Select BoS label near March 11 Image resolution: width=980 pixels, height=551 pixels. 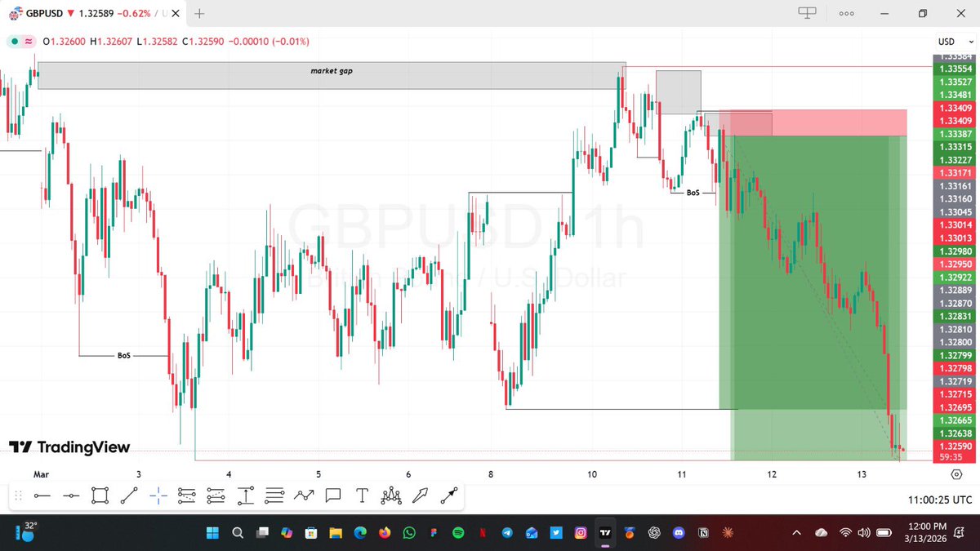click(693, 193)
